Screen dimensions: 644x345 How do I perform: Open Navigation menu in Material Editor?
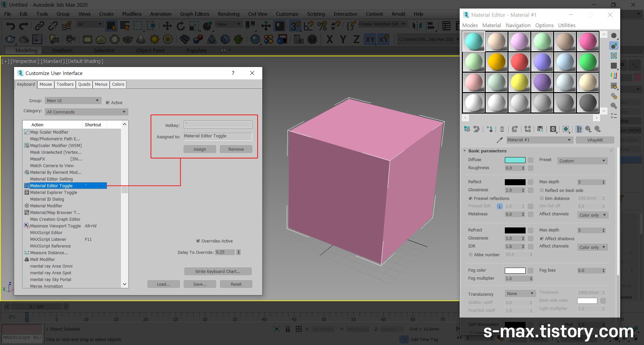coord(518,25)
